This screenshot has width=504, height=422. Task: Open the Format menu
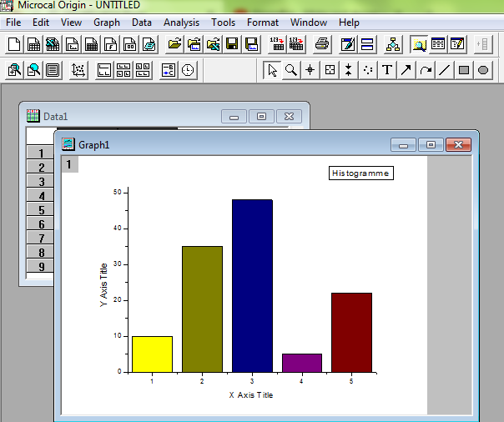(263, 23)
